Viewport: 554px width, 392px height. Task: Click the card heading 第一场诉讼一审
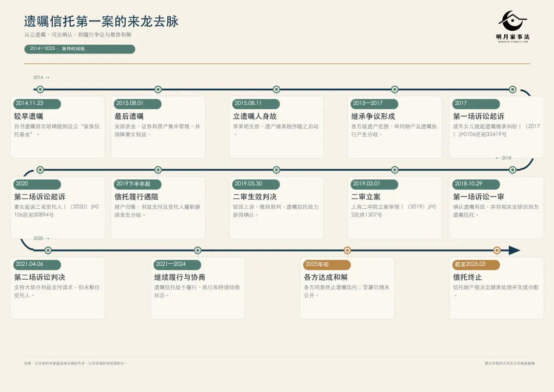(479, 197)
